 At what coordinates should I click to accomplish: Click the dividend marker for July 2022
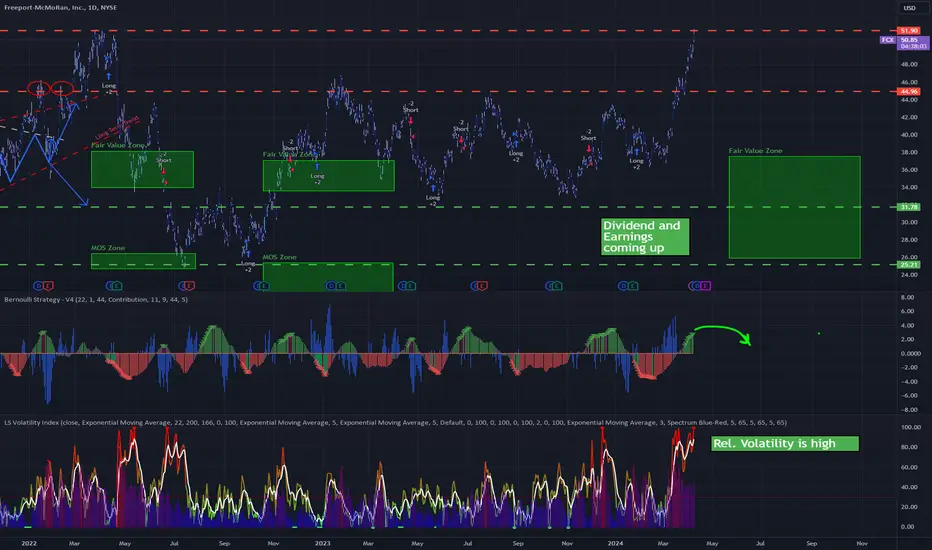pyautogui.click(x=182, y=286)
